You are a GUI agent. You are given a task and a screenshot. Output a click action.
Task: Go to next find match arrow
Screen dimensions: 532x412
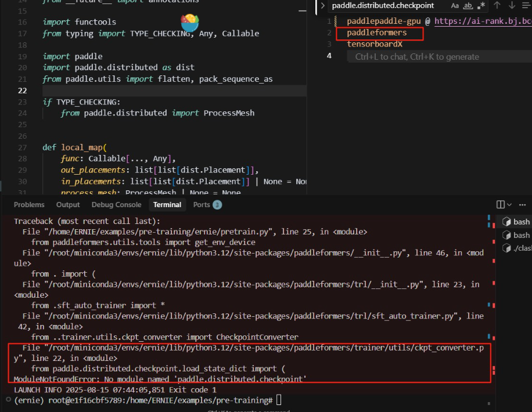tap(512, 6)
